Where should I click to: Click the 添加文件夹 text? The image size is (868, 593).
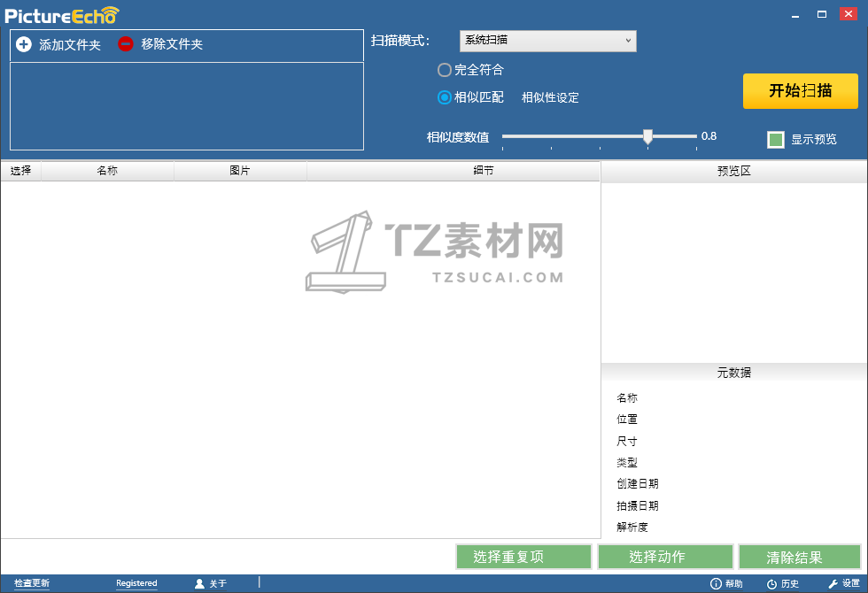point(70,45)
